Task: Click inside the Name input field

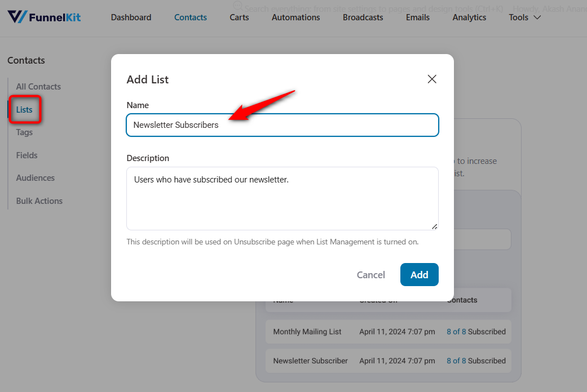Action: coord(282,125)
